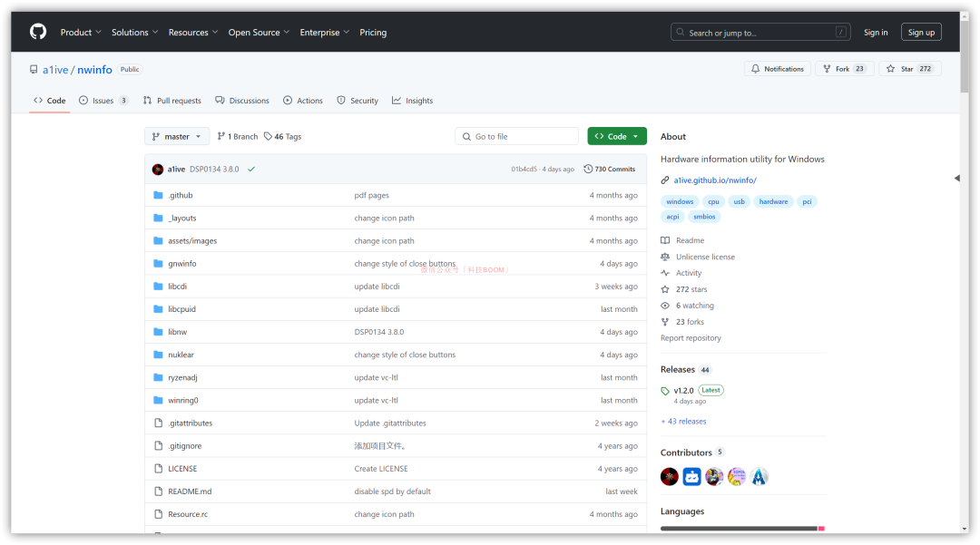Viewport: 980px width, 545px height.
Task: Open the libcdi folder icon
Action: click(158, 287)
